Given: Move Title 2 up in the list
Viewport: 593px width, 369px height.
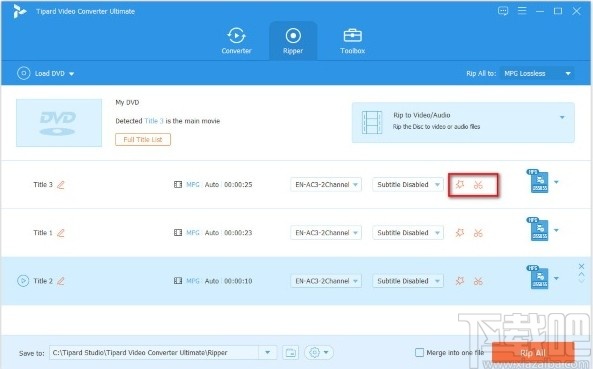Looking at the screenshot, I should 581,274.
